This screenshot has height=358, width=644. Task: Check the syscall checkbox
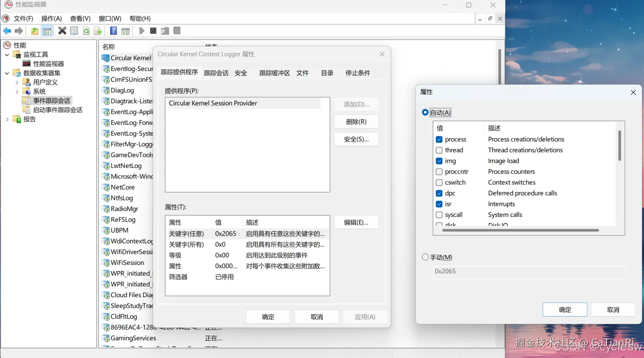tap(439, 215)
